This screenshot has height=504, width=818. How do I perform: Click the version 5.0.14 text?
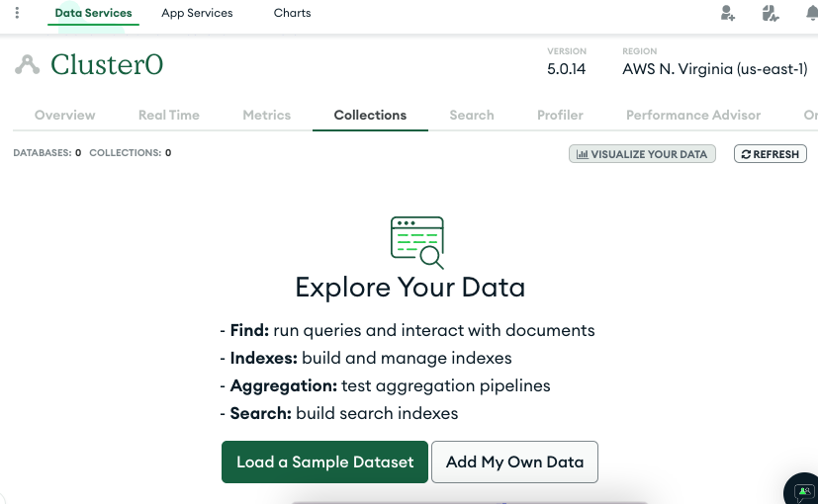[x=566, y=69]
